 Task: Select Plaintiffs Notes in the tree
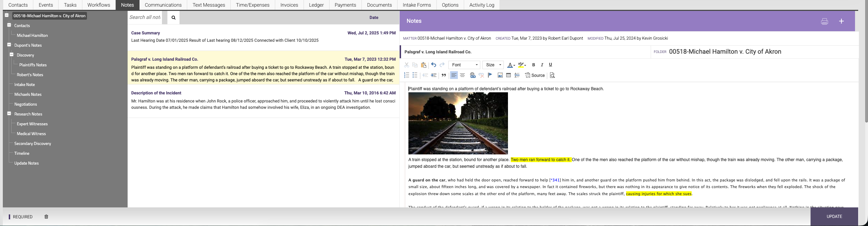33,65
